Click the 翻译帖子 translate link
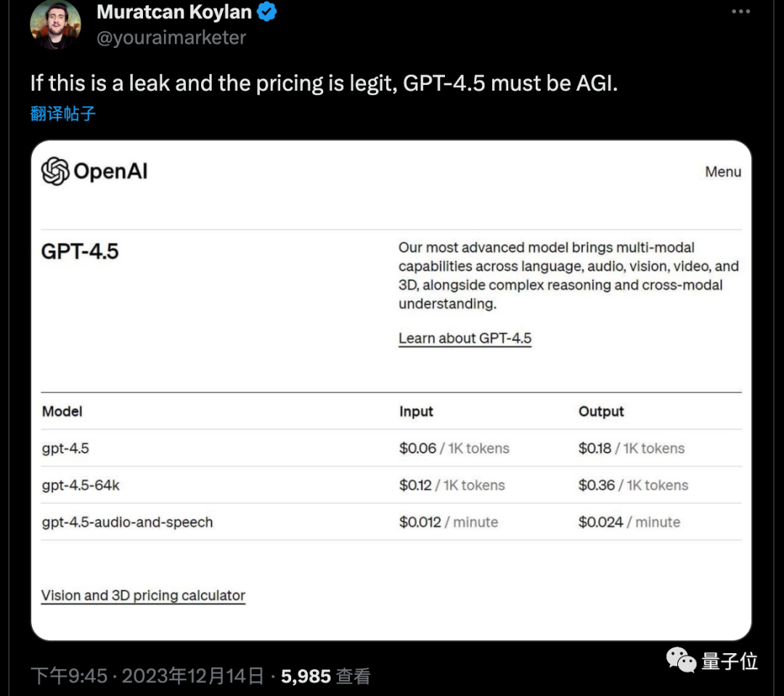 [x=63, y=113]
